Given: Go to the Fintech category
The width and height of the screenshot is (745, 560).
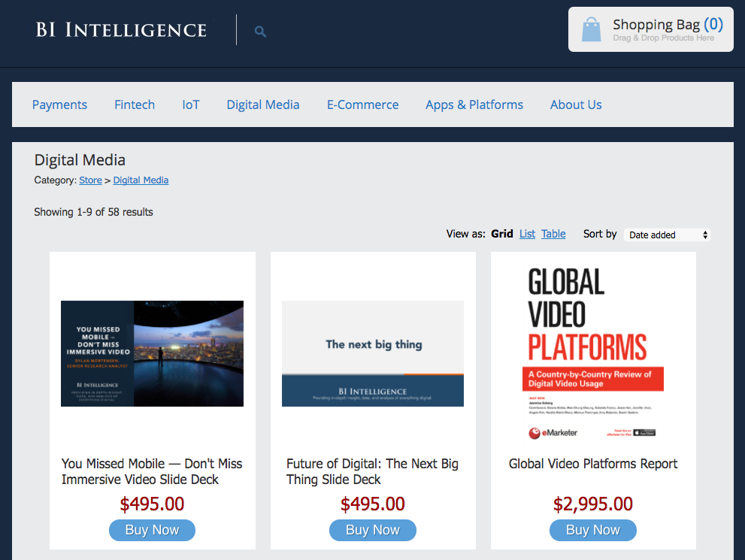Looking at the screenshot, I should coord(135,104).
